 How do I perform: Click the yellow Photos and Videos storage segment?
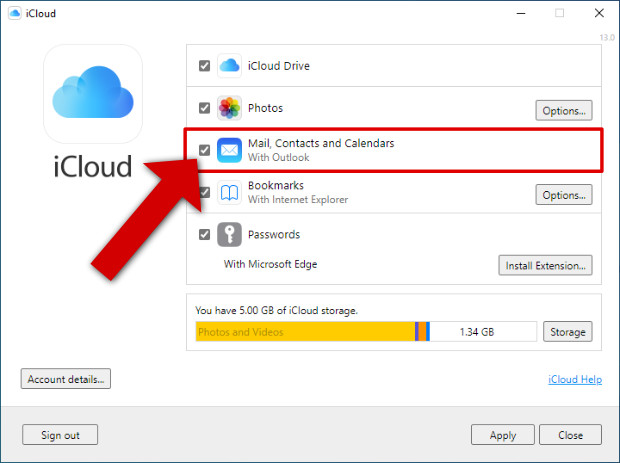tap(305, 332)
